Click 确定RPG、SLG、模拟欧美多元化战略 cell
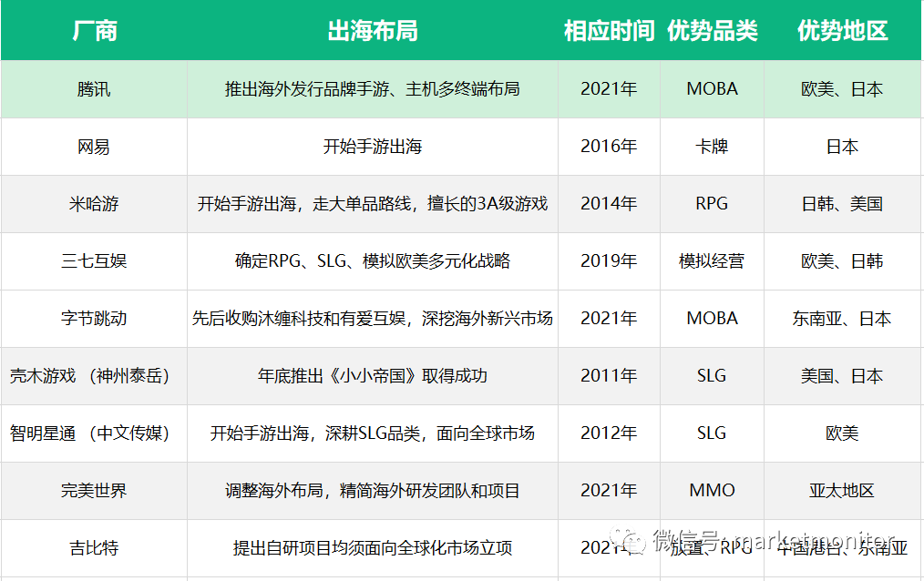This screenshot has height=581, width=924. pyautogui.click(x=373, y=260)
